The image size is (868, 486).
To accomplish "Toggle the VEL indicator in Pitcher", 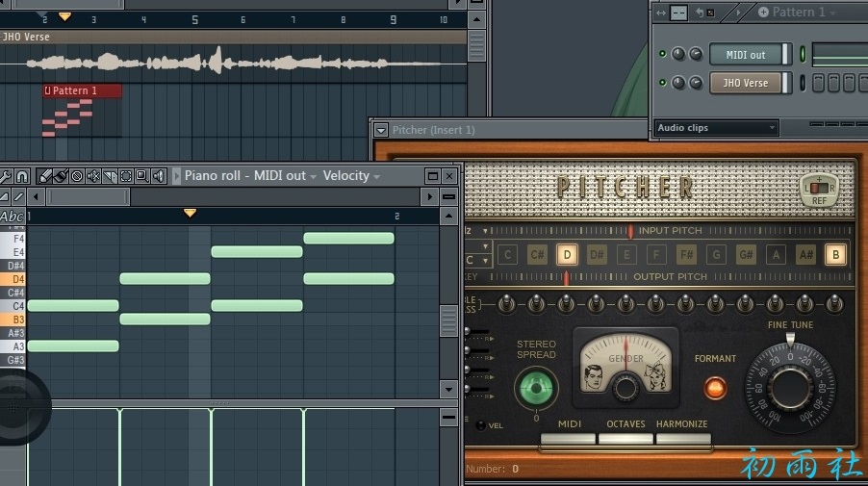I will tap(480, 425).
